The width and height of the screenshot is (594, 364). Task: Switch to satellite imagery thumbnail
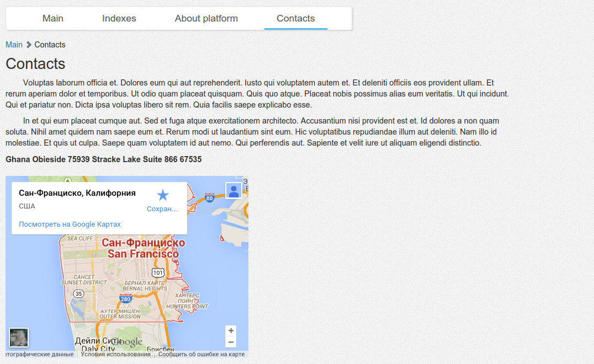(19, 338)
